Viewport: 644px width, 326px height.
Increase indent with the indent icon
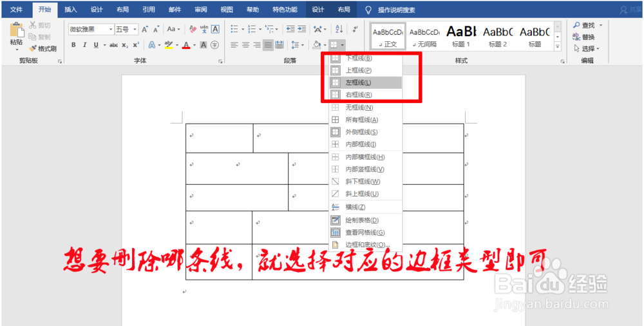(302, 29)
